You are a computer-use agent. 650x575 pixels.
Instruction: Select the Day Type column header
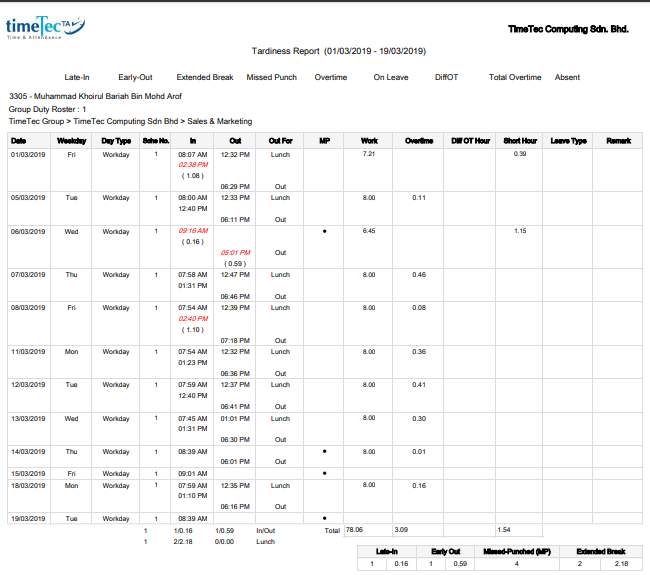pos(116,141)
